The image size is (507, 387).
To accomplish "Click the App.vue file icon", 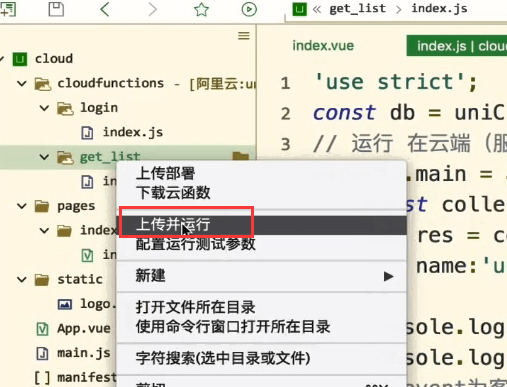I will (42, 329).
